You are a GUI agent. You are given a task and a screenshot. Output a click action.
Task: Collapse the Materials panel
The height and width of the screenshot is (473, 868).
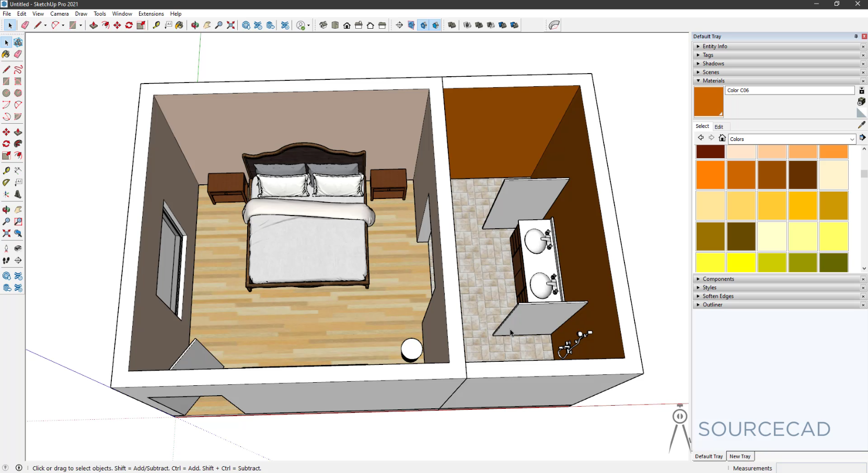[x=713, y=81]
